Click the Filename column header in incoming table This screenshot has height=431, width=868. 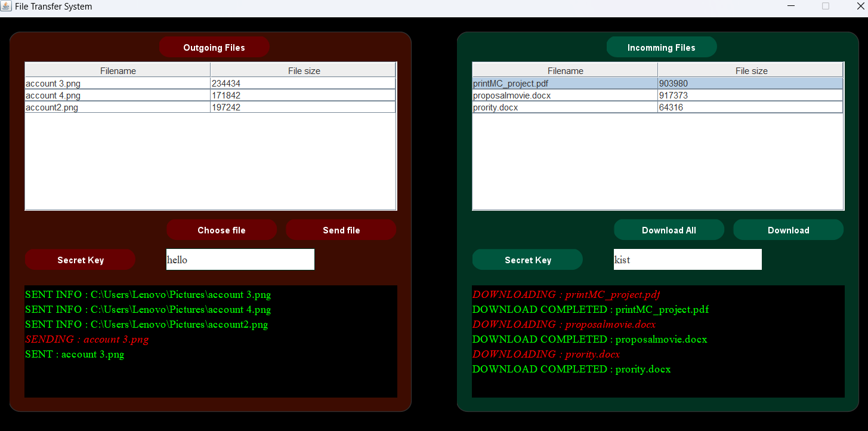coord(566,70)
